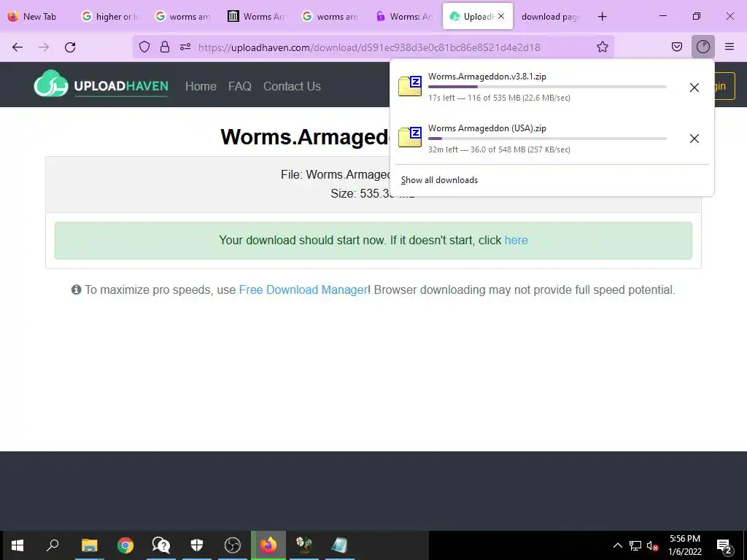This screenshot has width=747, height=560.
Task: Click the UploadHaven logo
Action: click(x=101, y=85)
